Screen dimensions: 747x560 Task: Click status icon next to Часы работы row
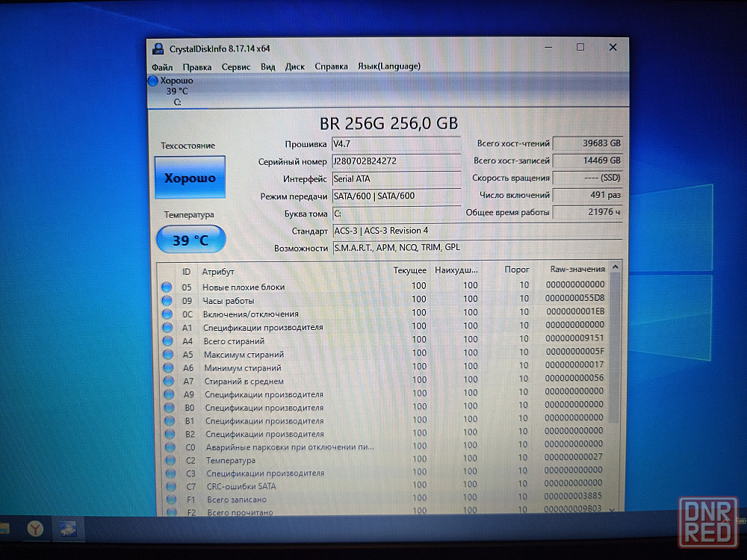click(167, 300)
